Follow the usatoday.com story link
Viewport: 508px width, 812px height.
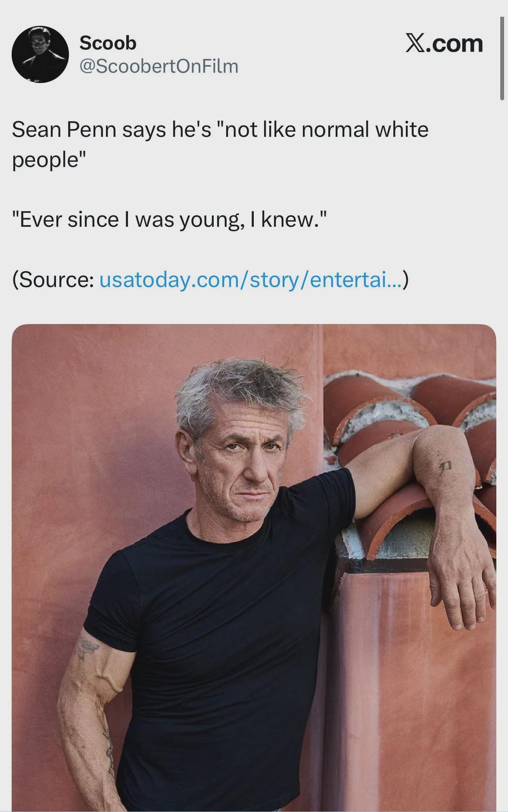251,280
